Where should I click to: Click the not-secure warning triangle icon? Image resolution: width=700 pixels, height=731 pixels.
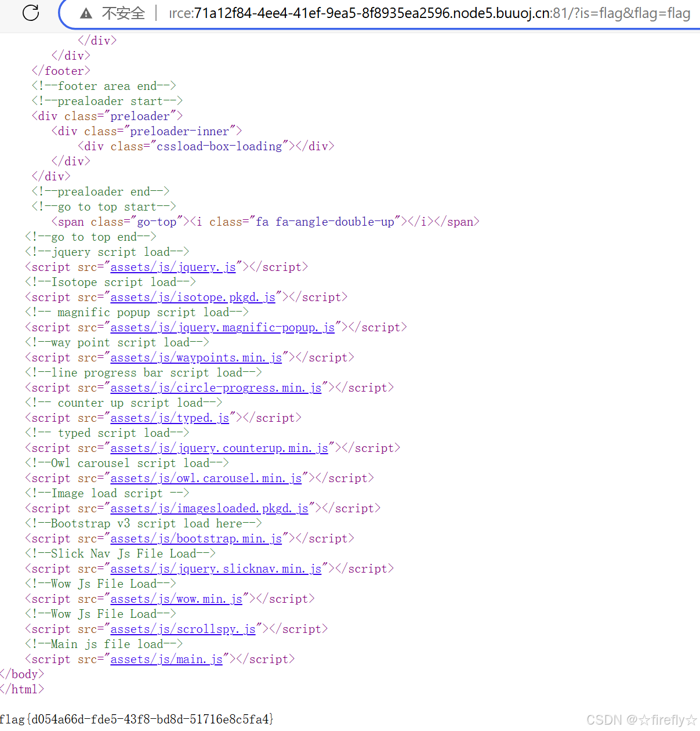(86, 13)
